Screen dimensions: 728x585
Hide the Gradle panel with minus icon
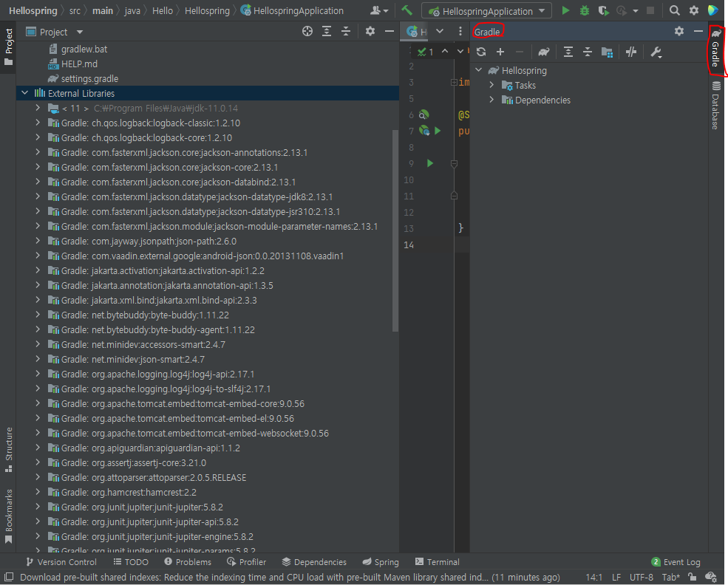(x=698, y=31)
